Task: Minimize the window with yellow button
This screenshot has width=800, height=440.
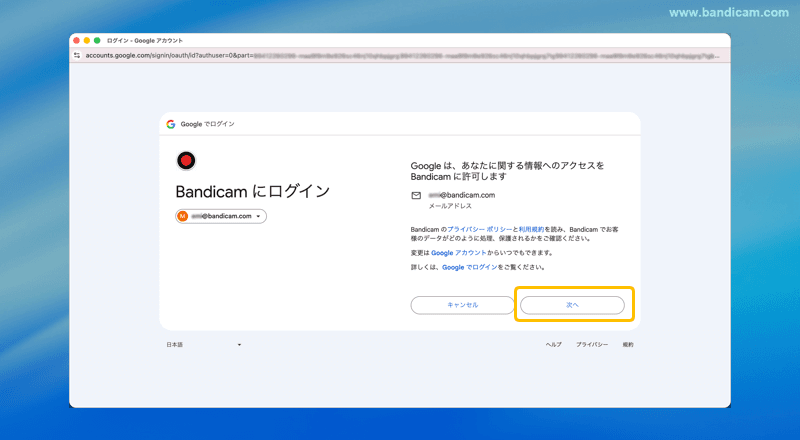Action: click(87, 40)
